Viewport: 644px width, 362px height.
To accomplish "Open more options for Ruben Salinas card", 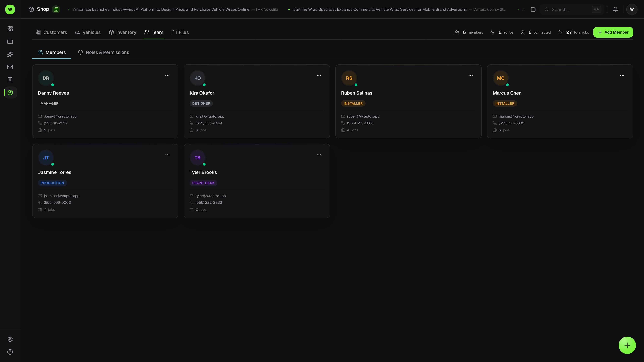I will [470, 75].
